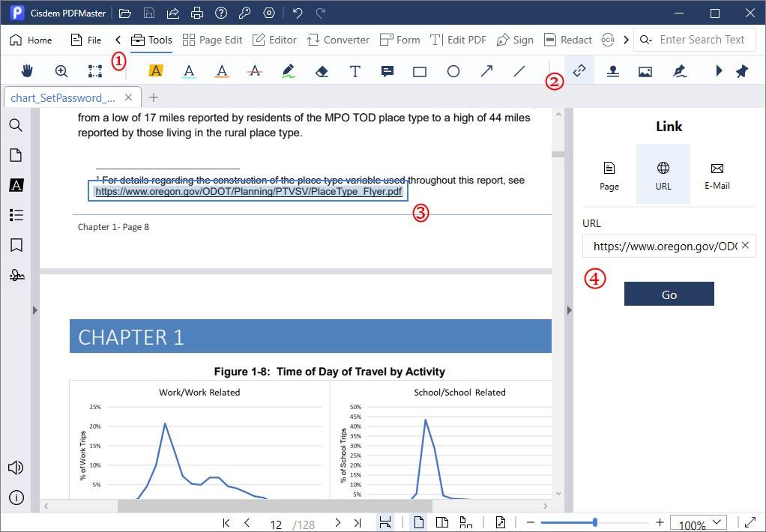Toggle single page view mode
Viewport: 766px width, 532px height.
(419, 522)
